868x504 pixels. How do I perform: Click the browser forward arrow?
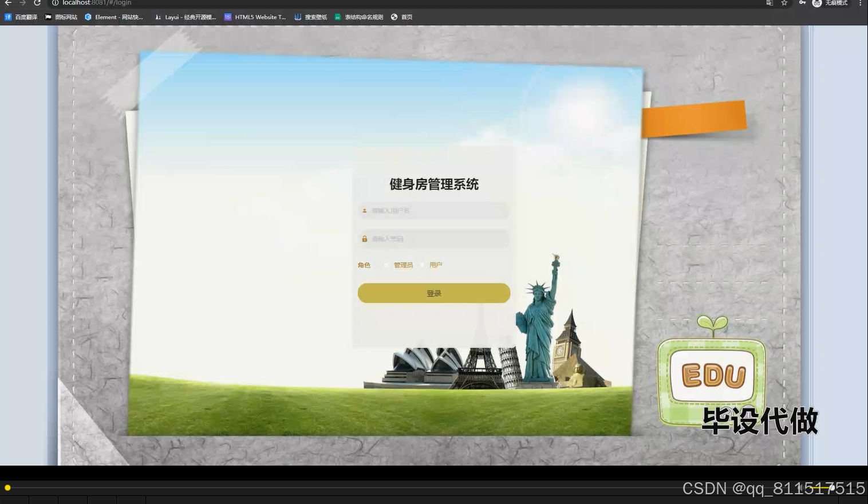point(23,3)
